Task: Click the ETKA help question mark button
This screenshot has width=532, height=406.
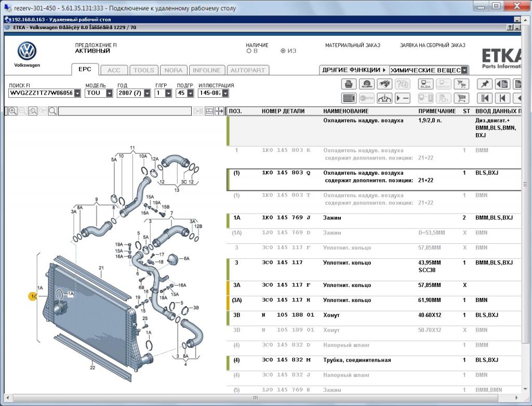Action: click(x=510, y=28)
